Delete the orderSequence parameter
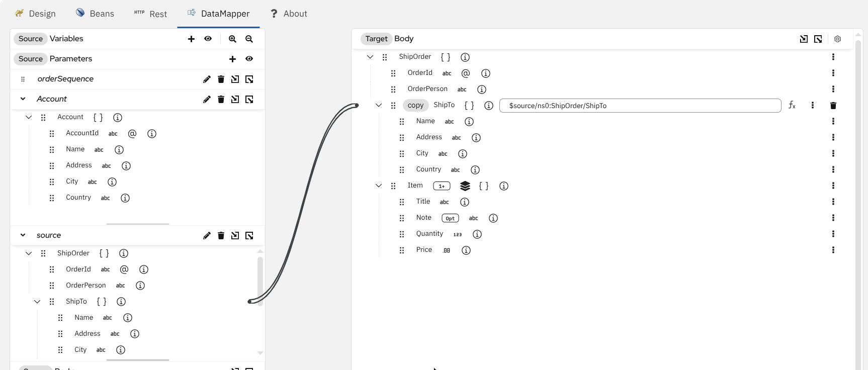 pos(221,79)
